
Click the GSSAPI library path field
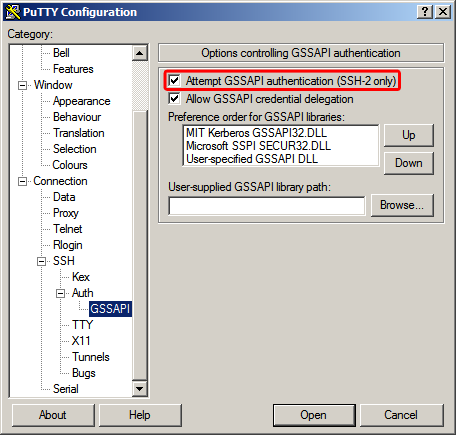coord(267,206)
